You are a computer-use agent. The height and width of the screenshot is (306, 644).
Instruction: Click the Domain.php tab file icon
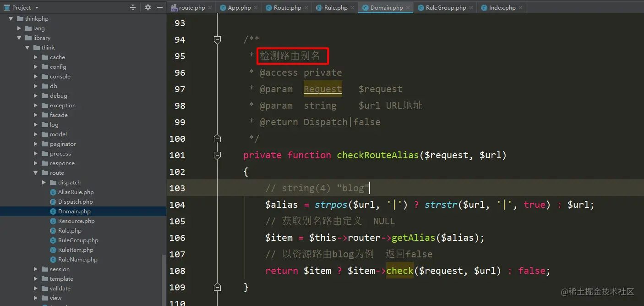(x=365, y=8)
